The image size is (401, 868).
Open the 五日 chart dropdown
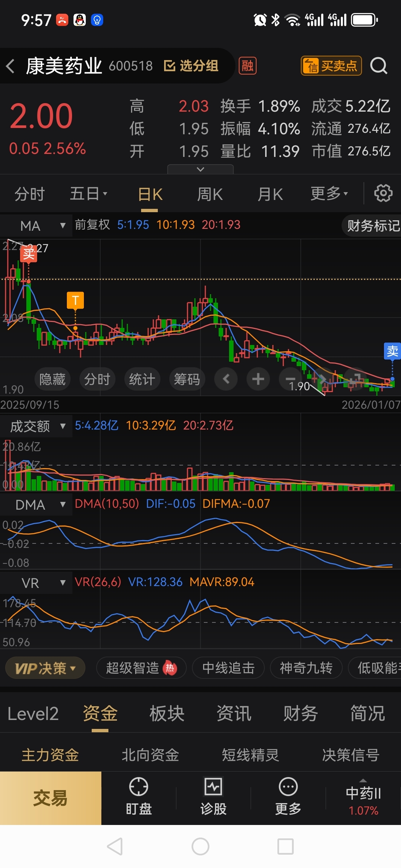89,194
